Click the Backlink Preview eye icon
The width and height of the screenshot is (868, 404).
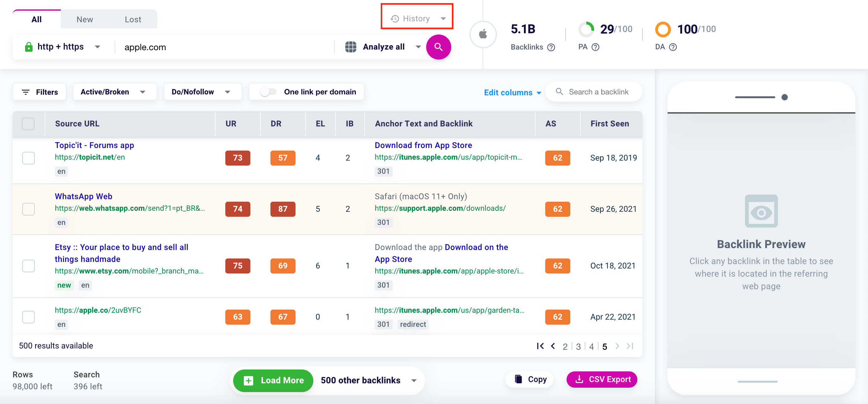click(761, 211)
